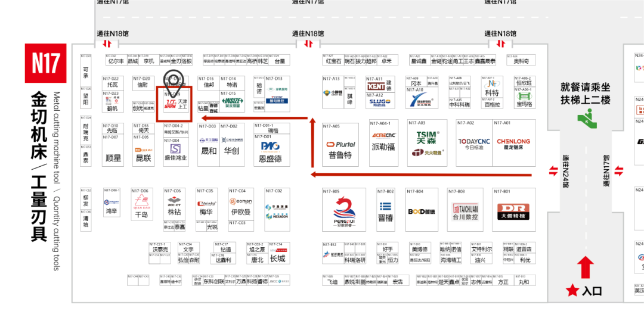Image resolution: width=644 pixels, height=333 pixels.
Task: Select the 伊欧曼 booth N17-C04
Action: pos(241,204)
